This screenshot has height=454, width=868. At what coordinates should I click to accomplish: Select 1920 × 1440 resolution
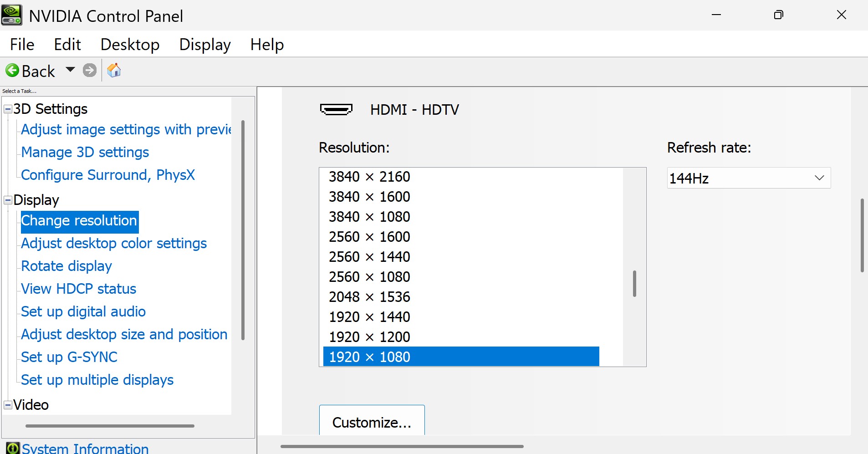tap(461, 317)
